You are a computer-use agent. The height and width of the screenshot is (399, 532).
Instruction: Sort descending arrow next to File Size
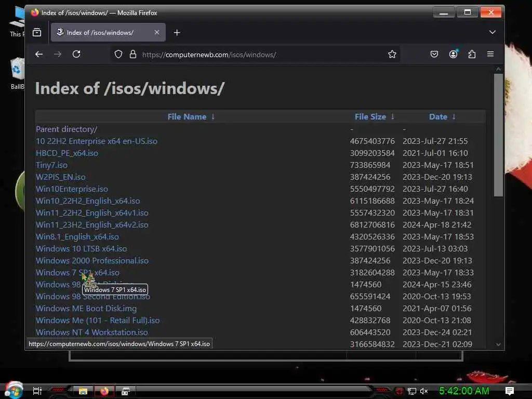pos(393,116)
